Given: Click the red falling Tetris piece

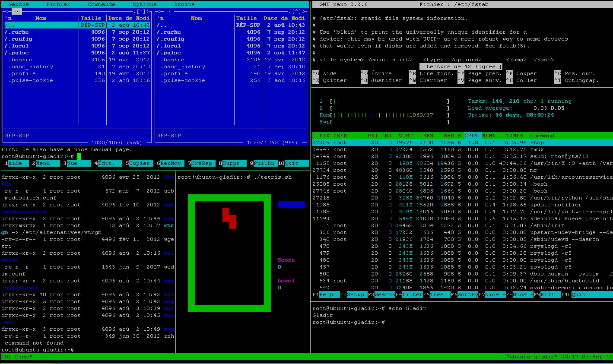Looking at the screenshot, I should [229, 218].
